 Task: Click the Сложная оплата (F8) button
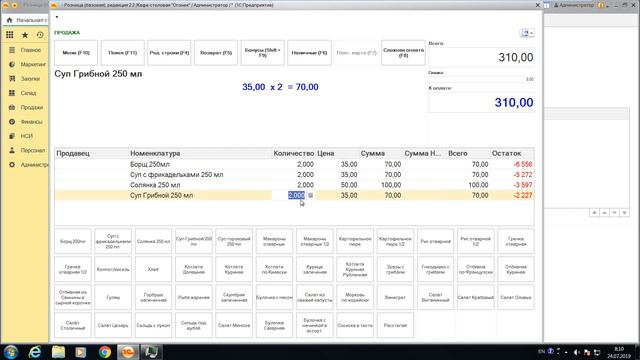pyautogui.click(x=403, y=53)
